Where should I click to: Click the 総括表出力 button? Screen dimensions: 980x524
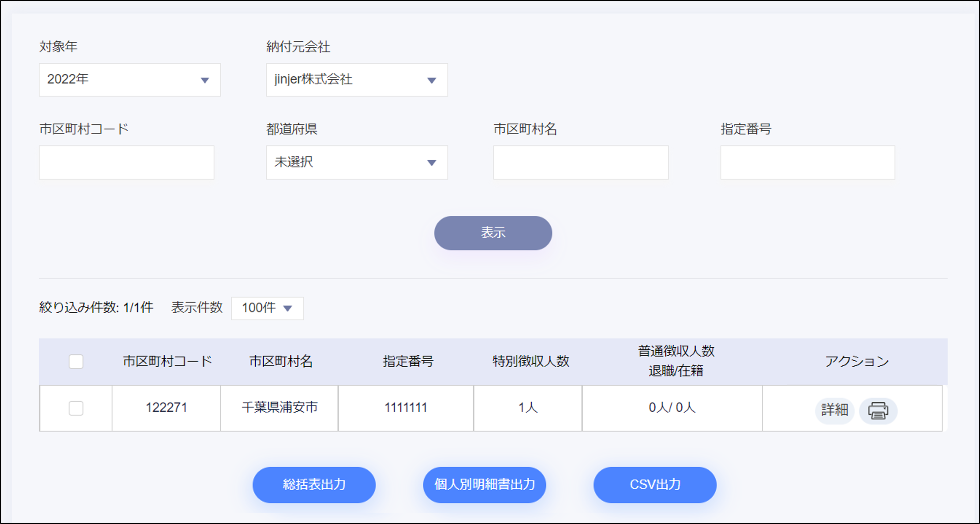pos(314,484)
